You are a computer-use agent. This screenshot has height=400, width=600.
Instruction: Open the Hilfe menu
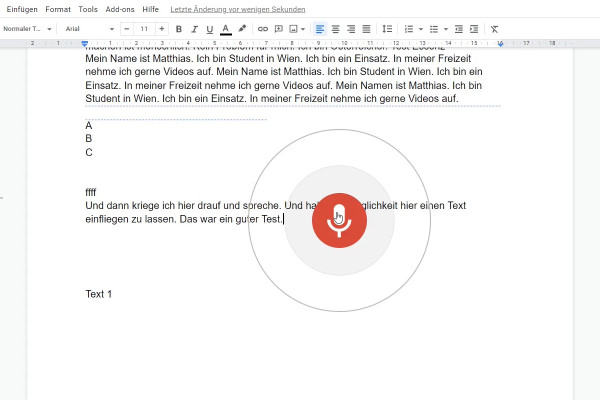click(x=150, y=9)
